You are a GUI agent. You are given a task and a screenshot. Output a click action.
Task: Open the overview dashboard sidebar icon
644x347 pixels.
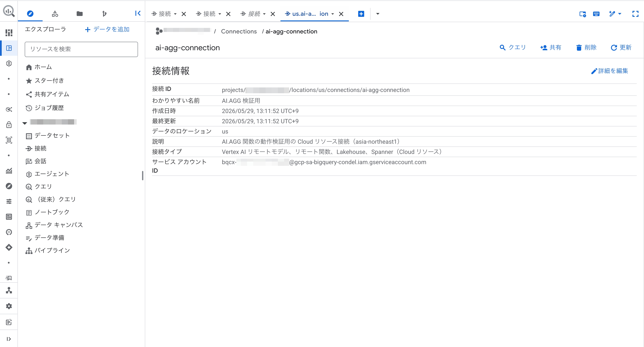(9, 33)
